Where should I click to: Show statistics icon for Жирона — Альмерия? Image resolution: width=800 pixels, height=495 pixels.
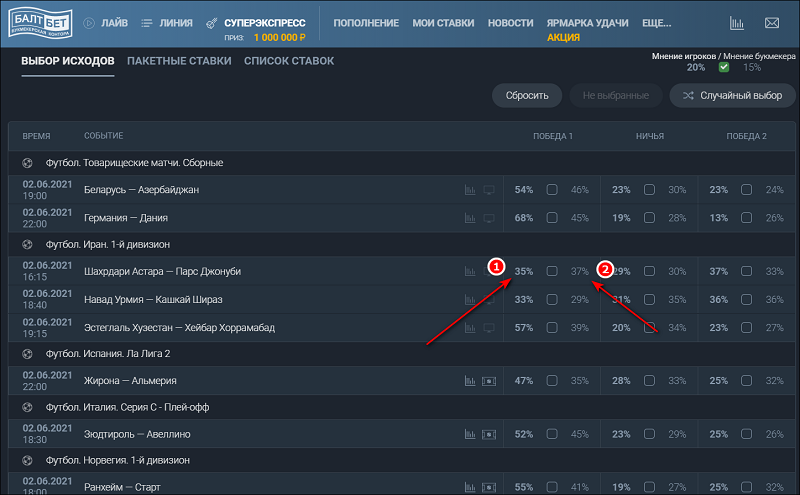click(470, 380)
